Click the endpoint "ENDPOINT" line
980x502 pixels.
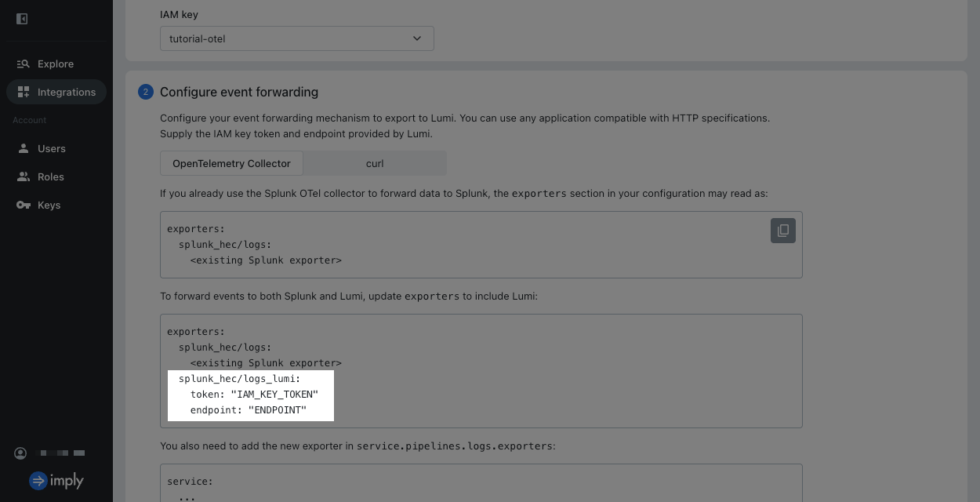pos(249,410)
